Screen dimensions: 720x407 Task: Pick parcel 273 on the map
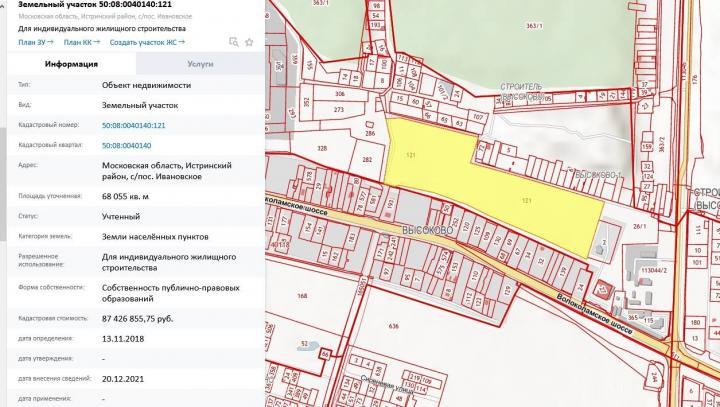point(338,109)
